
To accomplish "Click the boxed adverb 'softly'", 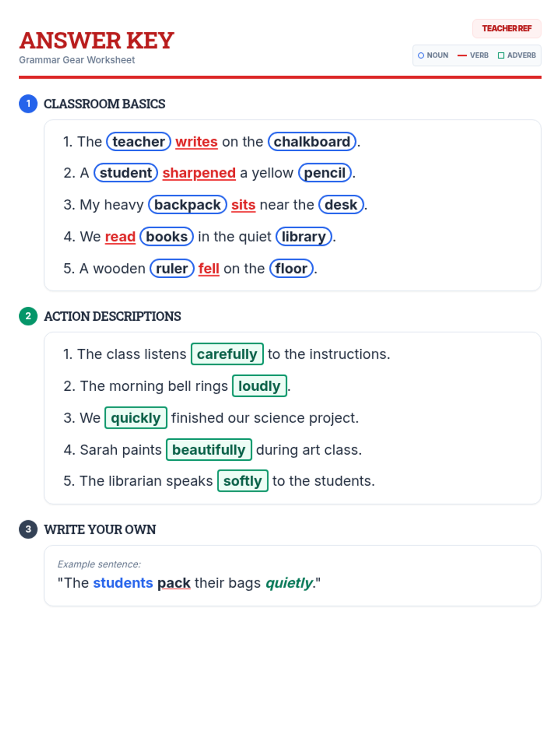I will pos(243,481).
